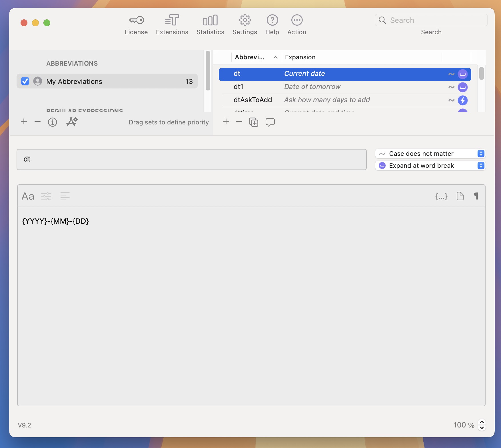Toggle case sensitivity for dt1
This screenshot has width=501, height=448.
pyautogui.click(x=451, y=87)
